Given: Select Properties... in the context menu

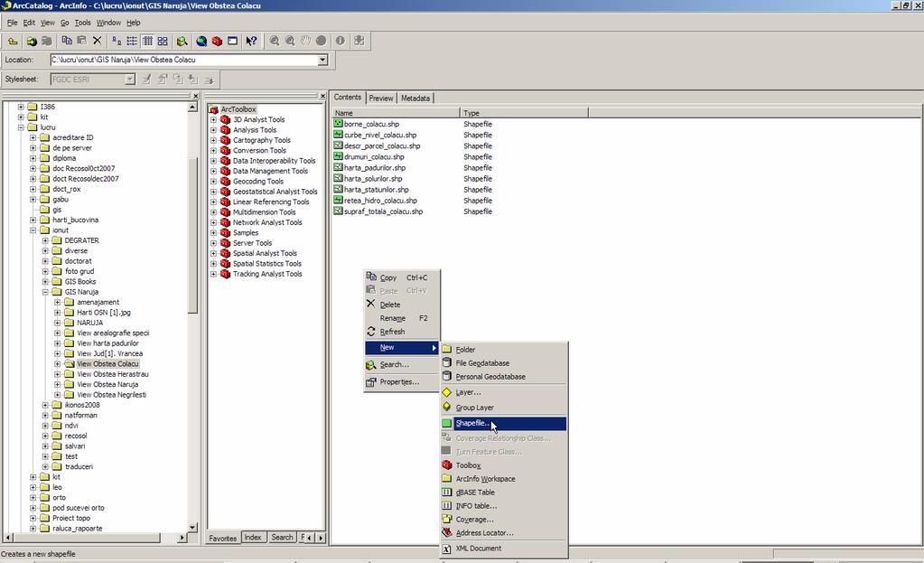Looking at the screenshot, I should coord(401,382).
